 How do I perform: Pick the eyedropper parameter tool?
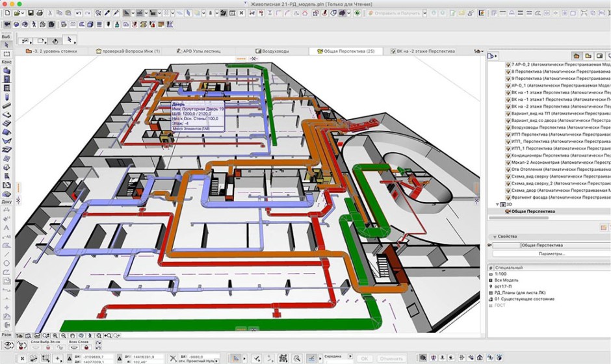coord(107,13)
